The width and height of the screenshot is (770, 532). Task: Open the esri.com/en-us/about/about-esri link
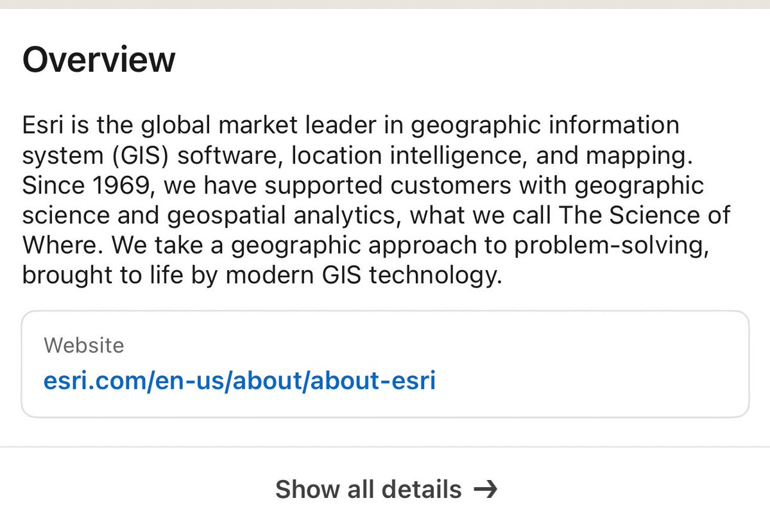(x=239, y=381)
